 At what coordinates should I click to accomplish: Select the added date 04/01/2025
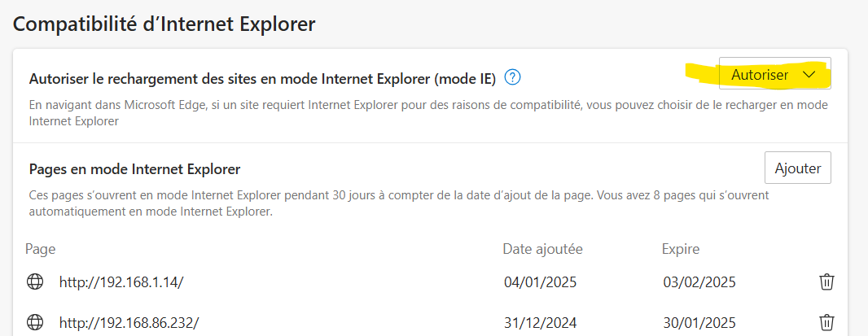pos(541,282)
